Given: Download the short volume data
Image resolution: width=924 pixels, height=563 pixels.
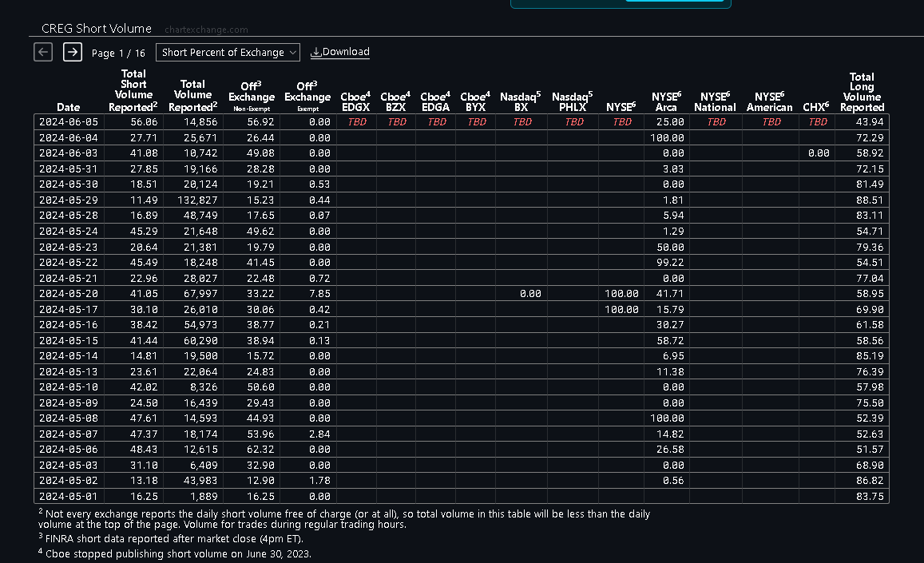Looking at the screenshot, I should (x=340, y=52).
